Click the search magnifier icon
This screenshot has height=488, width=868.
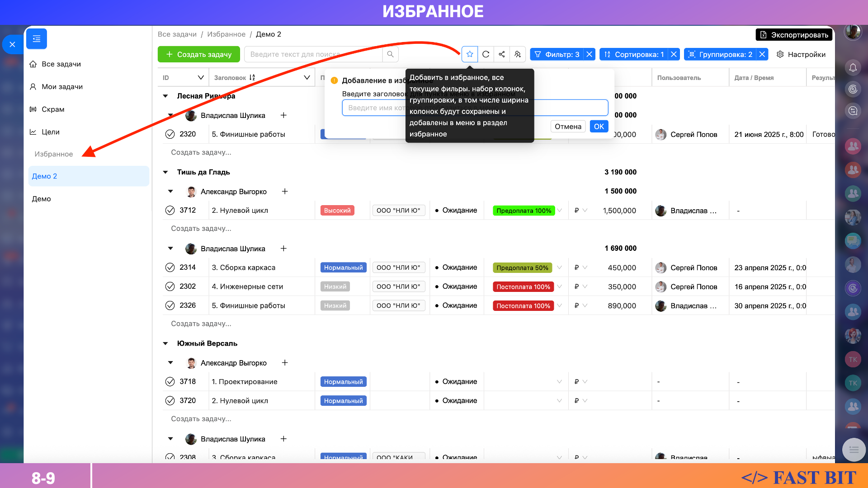(x=390, y=54)
